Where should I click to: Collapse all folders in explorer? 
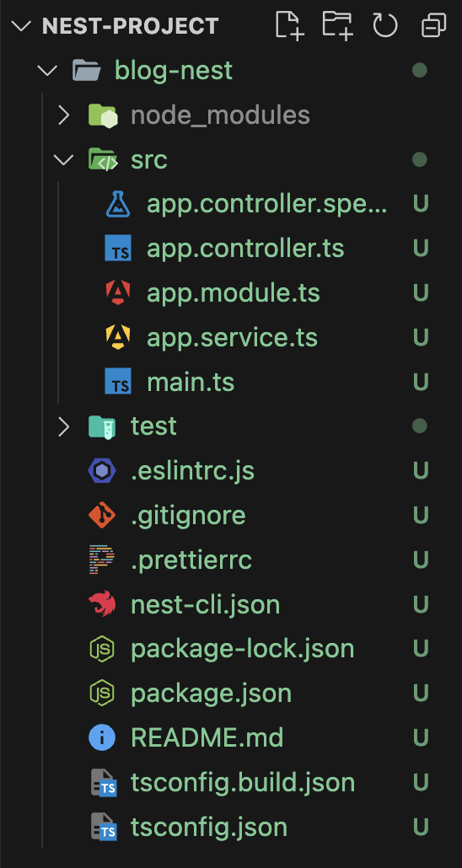(433, 25)
